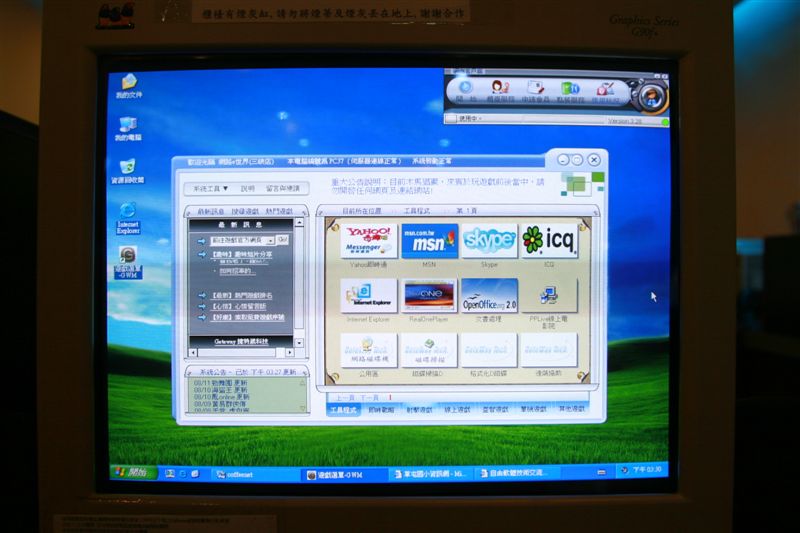Open the RealOnePlayer tile
This screenshot has width=800, height=533.
click(429, 295)
